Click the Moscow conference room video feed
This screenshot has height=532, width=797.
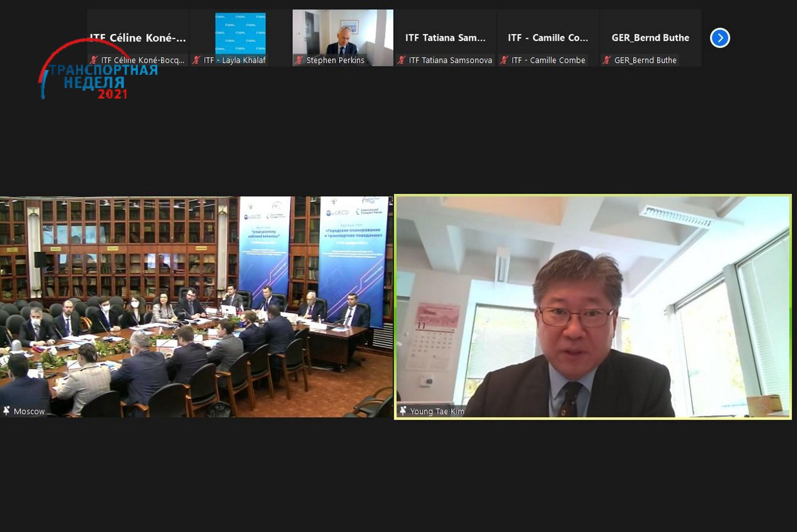pos(196,306)
